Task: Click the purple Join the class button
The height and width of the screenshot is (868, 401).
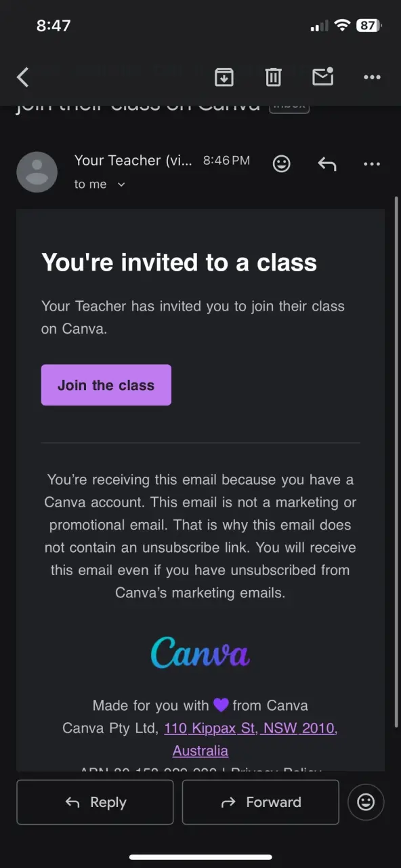Action: [106, 385]
